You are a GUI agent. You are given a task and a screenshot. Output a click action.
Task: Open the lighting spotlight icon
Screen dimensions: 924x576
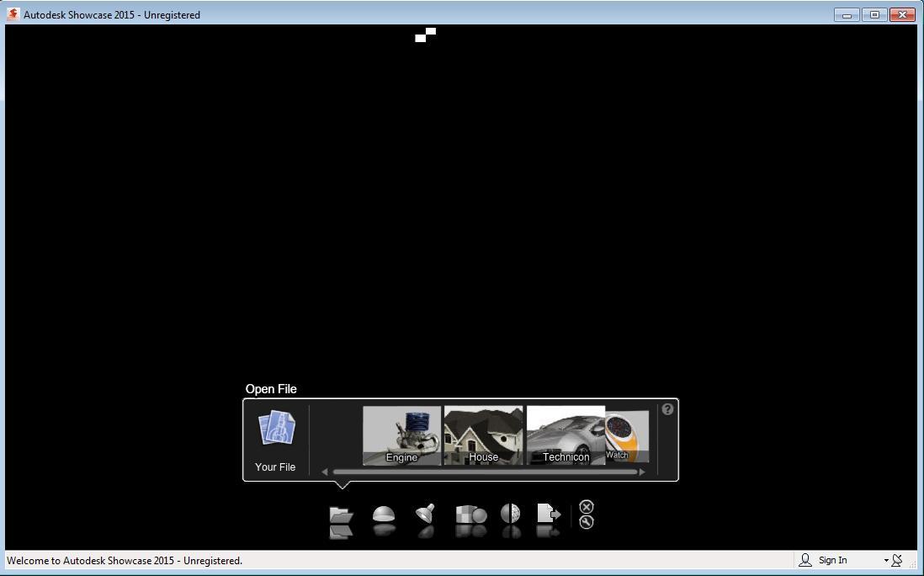pos(425,514)
